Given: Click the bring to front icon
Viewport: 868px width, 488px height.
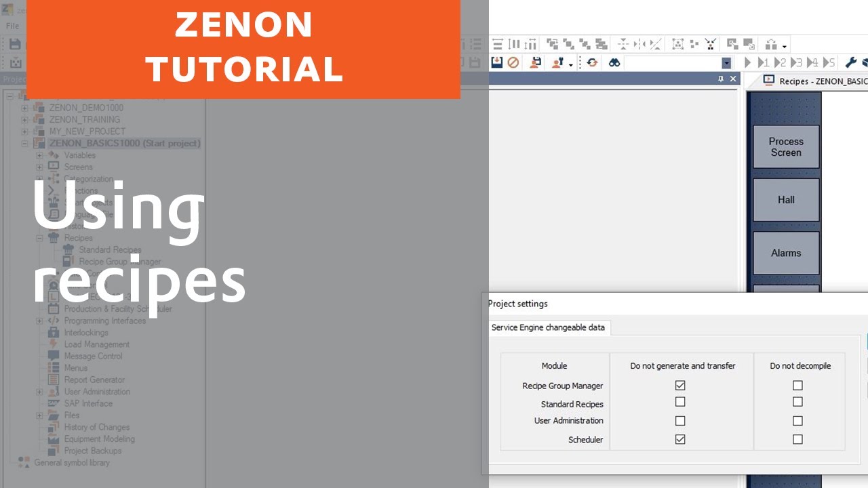Looking at the screenshot, I should (552, 45).
